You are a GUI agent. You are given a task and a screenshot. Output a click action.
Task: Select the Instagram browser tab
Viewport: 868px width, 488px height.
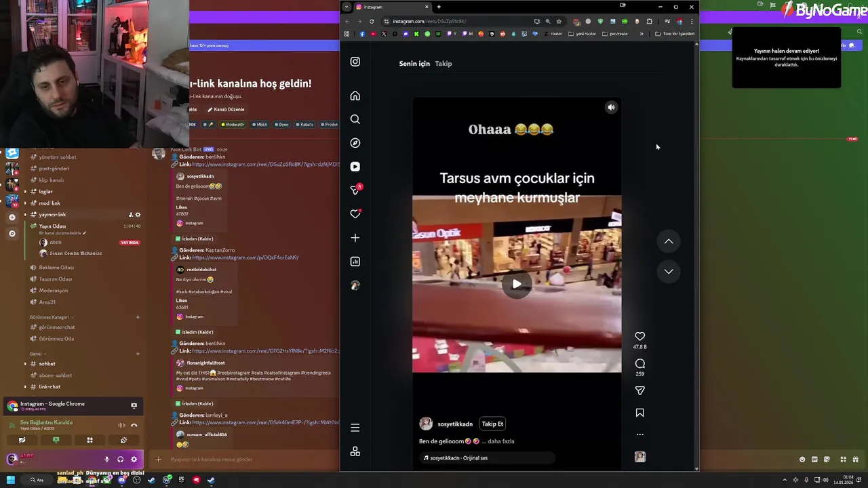coord(392,7)
